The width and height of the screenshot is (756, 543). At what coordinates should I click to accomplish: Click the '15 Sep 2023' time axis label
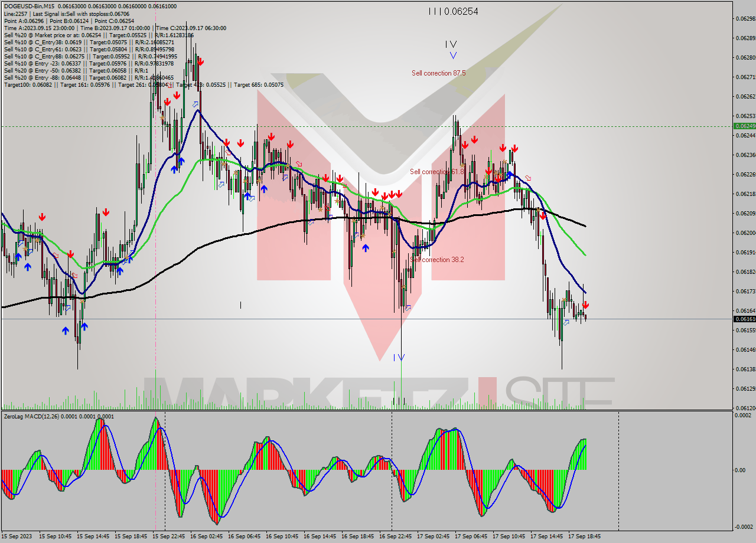pos(18,537)
